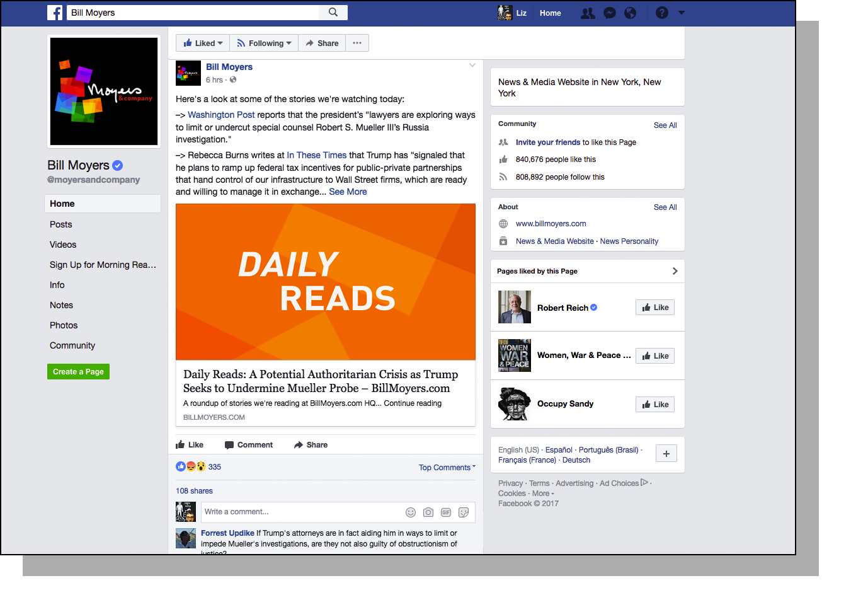Click the Comment button under post
The height and width of the screenshot is (595, 868).
coord(249,445)
